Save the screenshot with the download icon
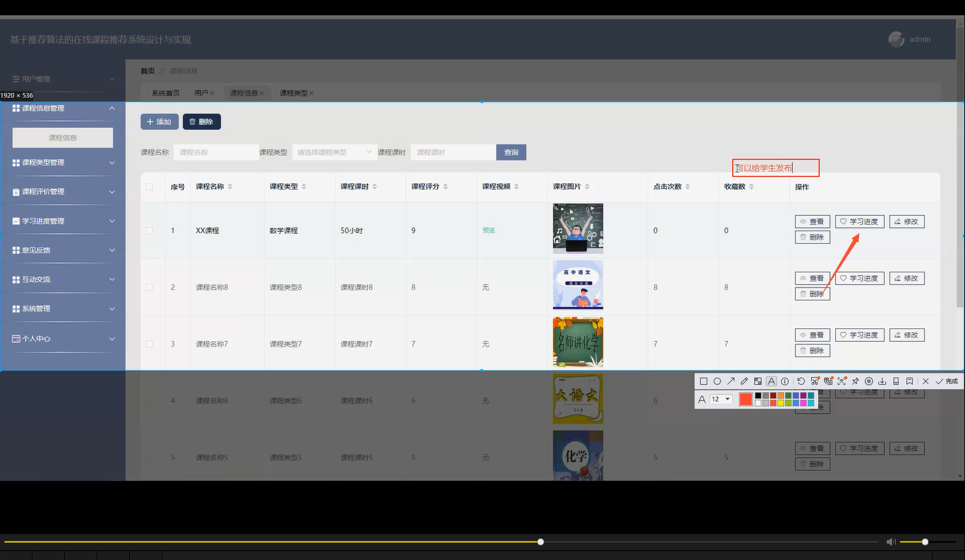The image size is (965, 560). [882, 381]
